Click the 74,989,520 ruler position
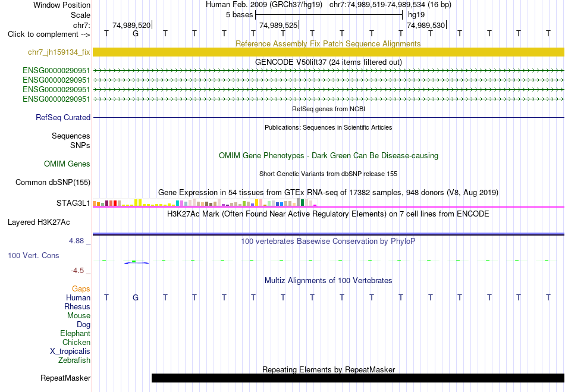565x392 pixels. pyautogui.click(x=131, y=25)
